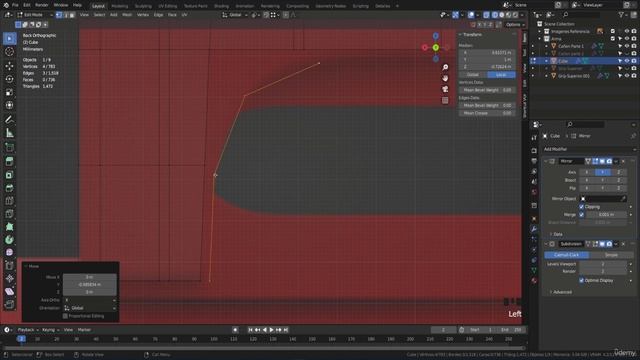
Task: Enable face select mode in header
Action: pos(72,15)
